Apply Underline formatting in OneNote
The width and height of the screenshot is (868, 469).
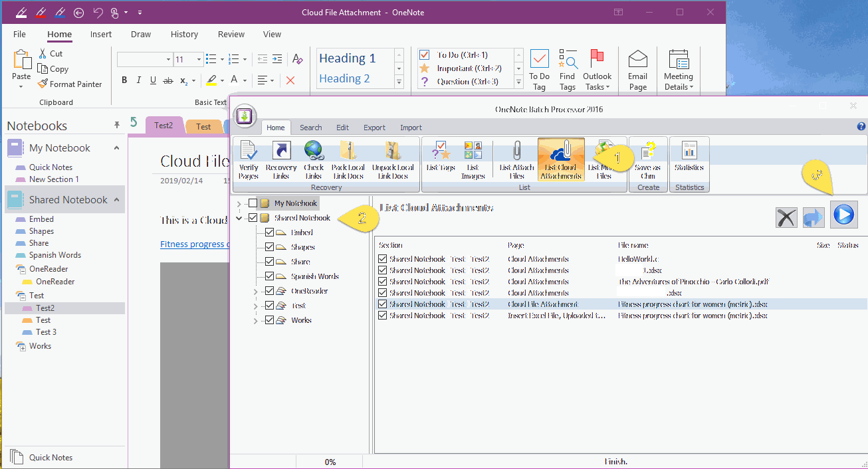coord(154,80)
